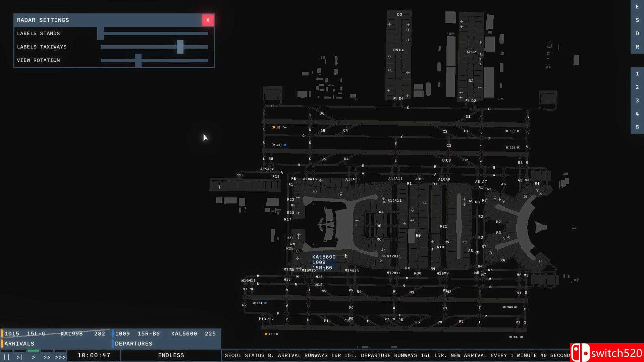Open the D side panel button

(x=637, y=34)
